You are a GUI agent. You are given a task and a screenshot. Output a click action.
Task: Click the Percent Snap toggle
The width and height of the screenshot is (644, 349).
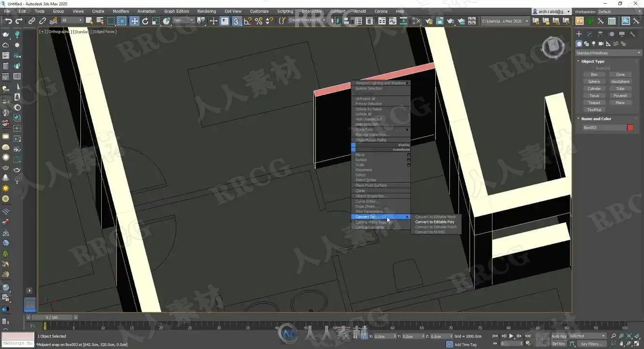pyautogui.click(x=259, y=21)
